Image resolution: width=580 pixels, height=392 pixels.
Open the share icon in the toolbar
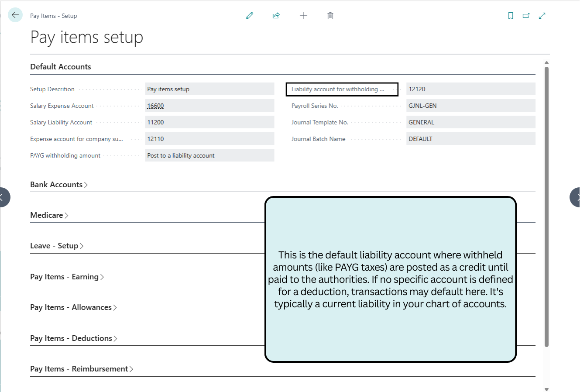[276, 15]
